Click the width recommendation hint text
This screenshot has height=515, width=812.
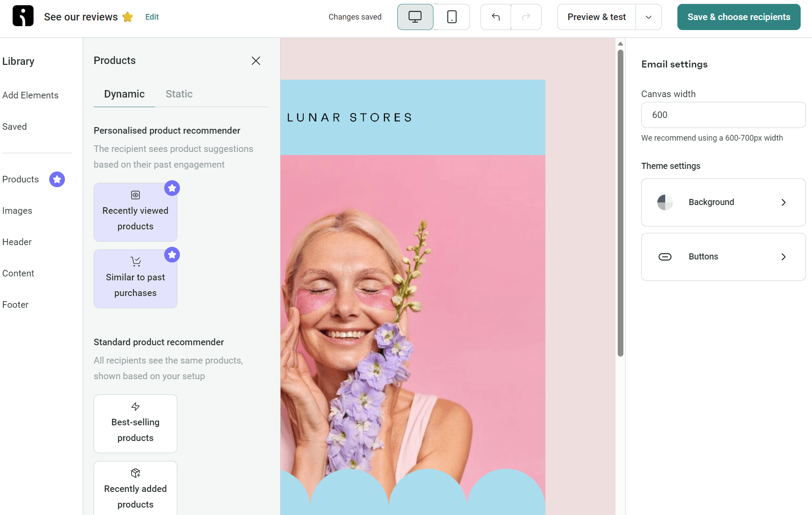point(712,138)
